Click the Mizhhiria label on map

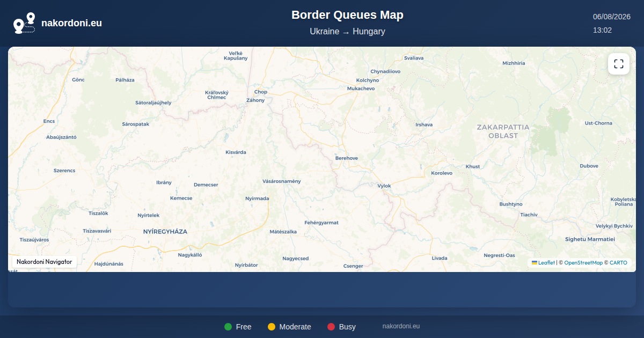(x=514, y=63)
